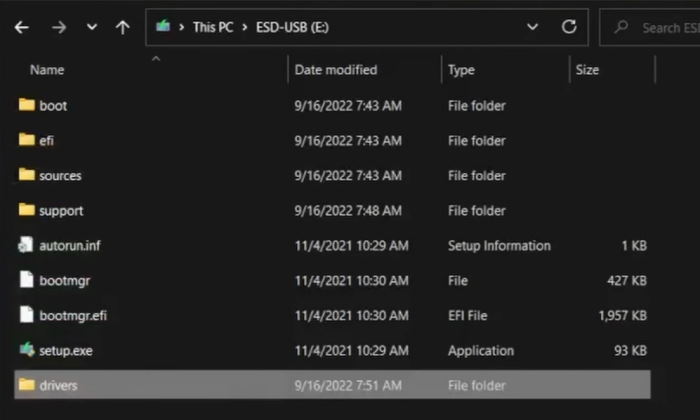This screenshot has width=700, height=420.
Task: Go back with the left arrow
Action: click(x=21, y=28)
